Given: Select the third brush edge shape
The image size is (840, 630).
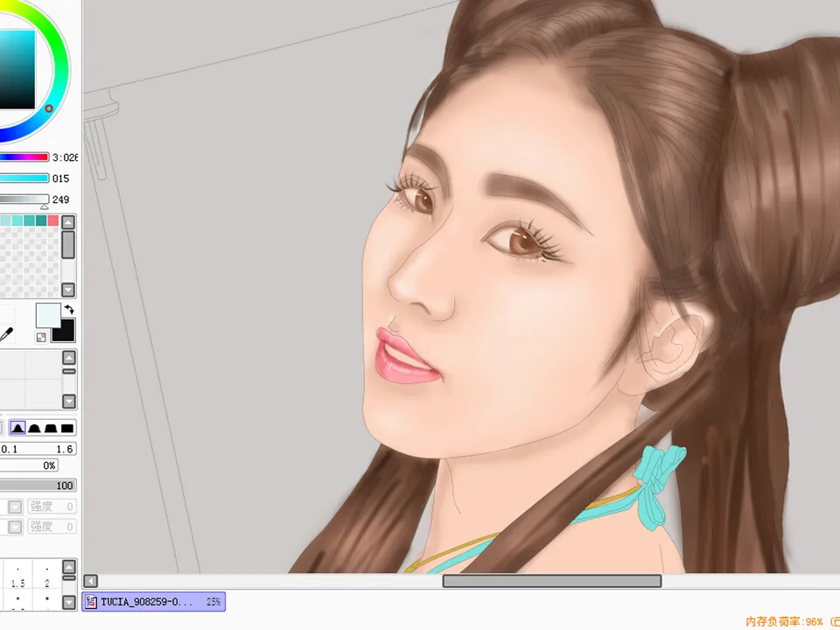Looking at the screenshot, I should 51,428.
